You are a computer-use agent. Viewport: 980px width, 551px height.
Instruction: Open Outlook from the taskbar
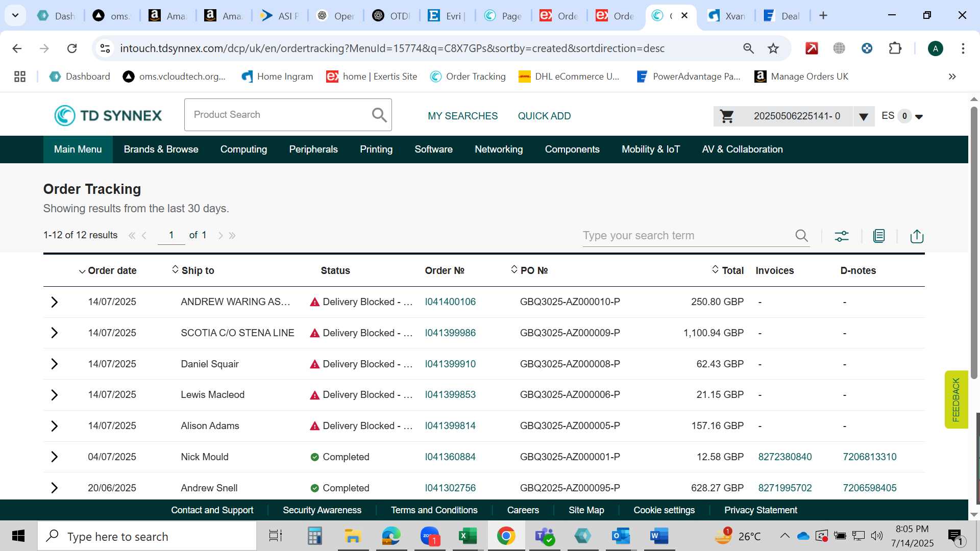pos(621,536)
